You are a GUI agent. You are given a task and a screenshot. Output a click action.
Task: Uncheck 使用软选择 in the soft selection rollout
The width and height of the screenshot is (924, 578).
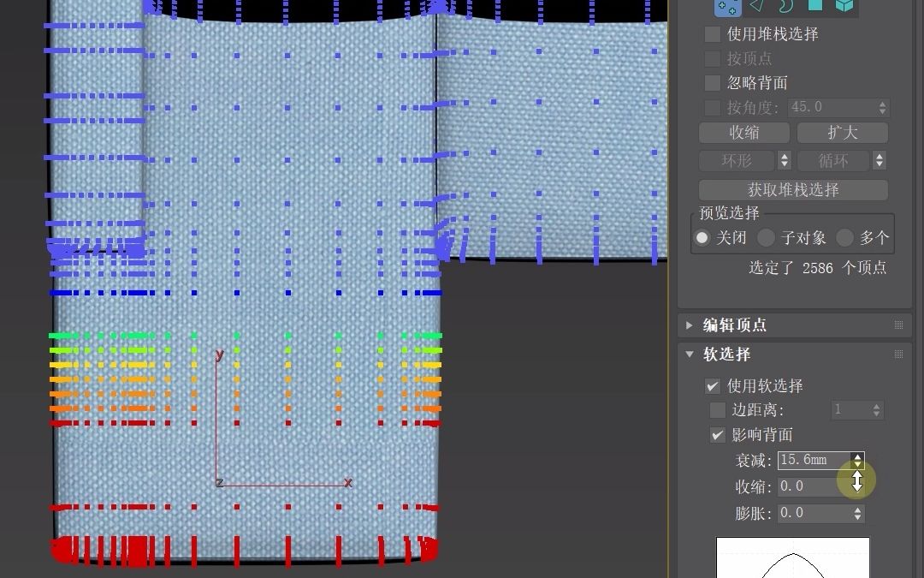click(x=713, y=385)
